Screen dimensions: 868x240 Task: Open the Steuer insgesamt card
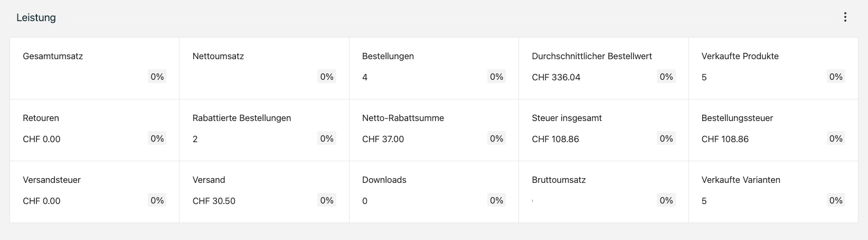click(603, 130)
